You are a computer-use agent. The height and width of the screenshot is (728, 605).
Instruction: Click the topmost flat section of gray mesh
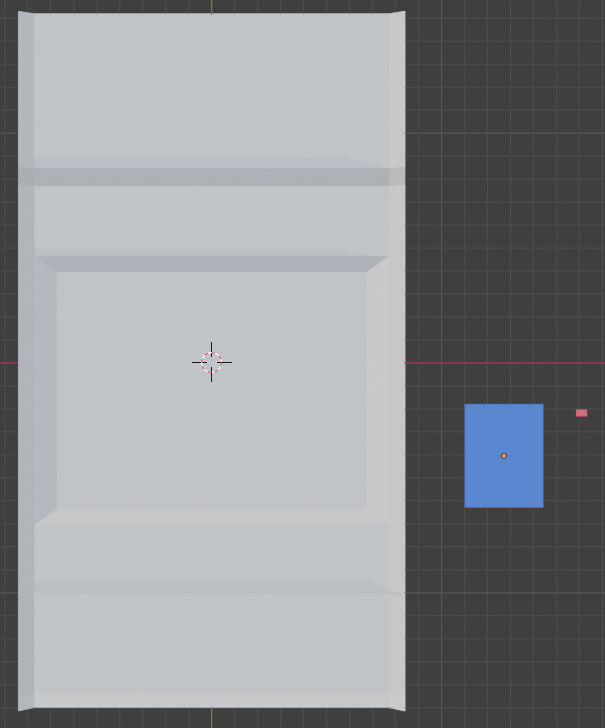[x=211, y=90]
